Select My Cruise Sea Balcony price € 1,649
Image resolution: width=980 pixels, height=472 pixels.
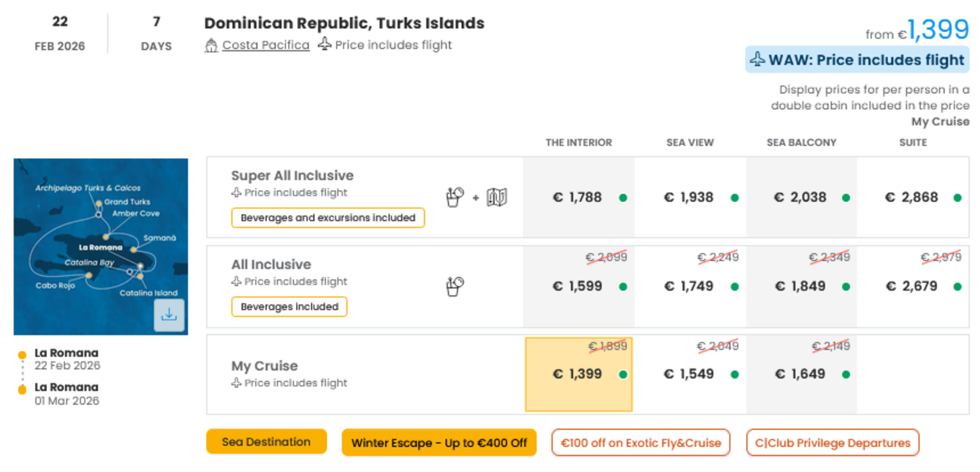(x=801, y=374)
